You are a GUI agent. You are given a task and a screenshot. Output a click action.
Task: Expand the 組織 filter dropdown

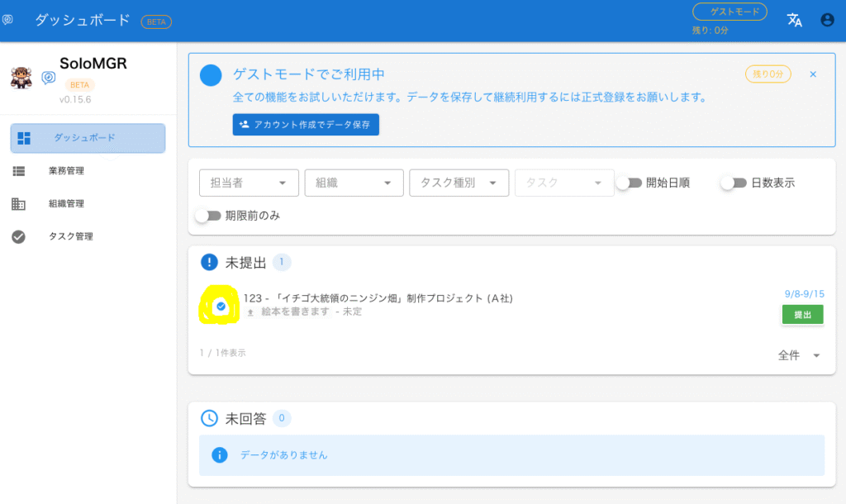click(x=354, y=183)
